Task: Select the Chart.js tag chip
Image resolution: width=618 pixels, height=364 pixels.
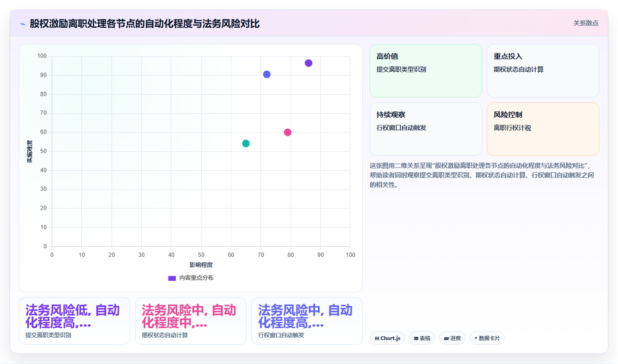Action: [x=387, y=338]
